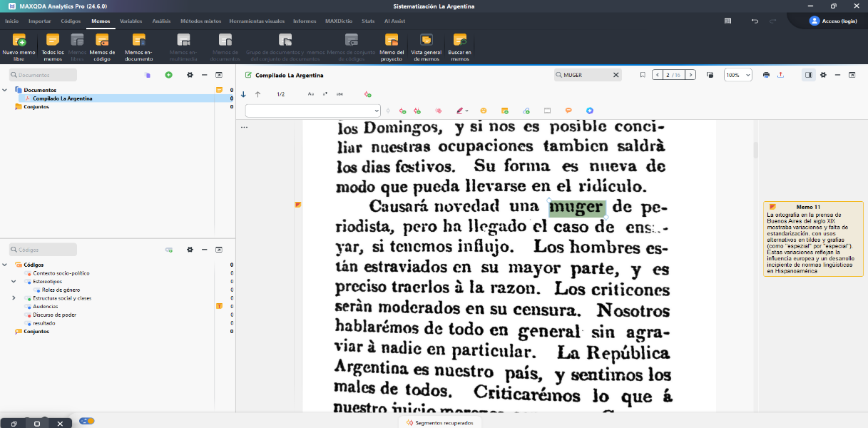
Task: Open the Inicio ribbon tab
Action: (x=12, y=21)
